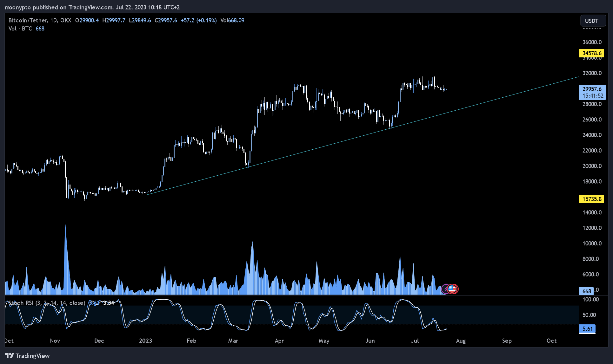613x364 pixels.
Task: Click the Aug label on time axis
Action: [461, 341]
